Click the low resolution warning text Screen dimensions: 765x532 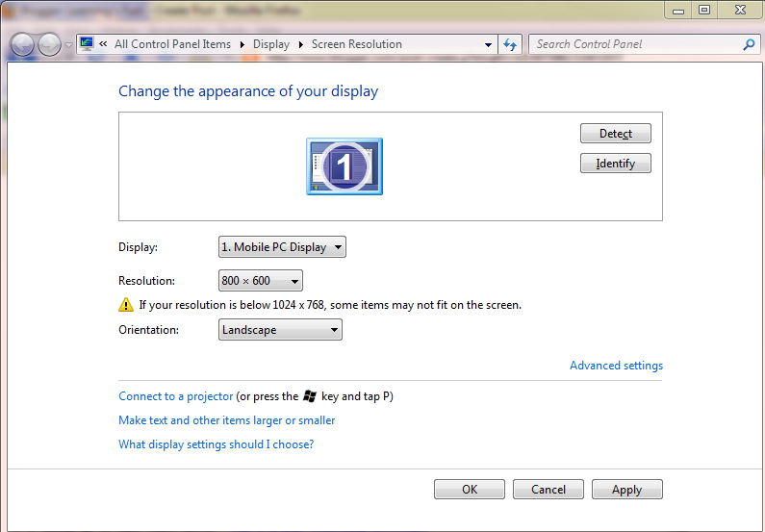point(330,305)
